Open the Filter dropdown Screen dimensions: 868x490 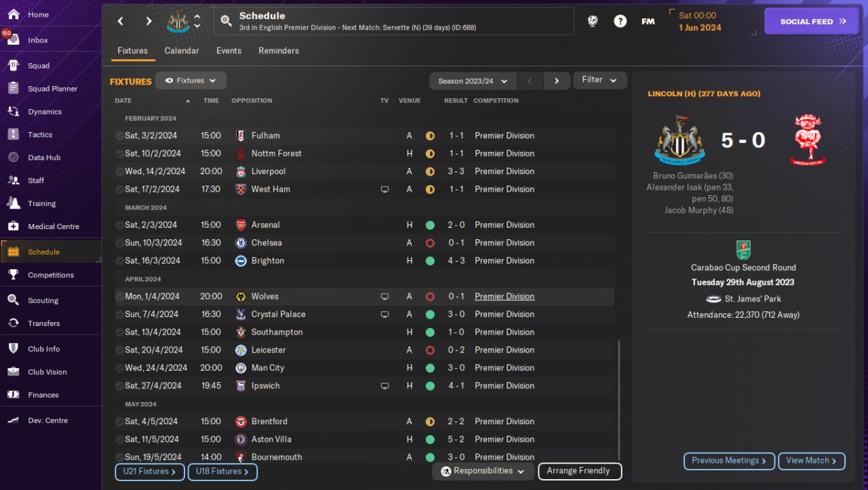tap(599, 80)
